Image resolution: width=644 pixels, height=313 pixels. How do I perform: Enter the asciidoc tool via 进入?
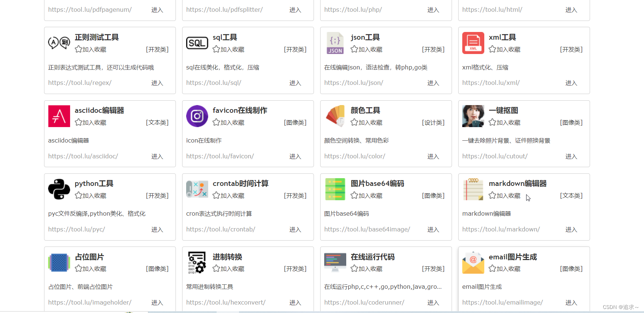[x=157, y=156]
